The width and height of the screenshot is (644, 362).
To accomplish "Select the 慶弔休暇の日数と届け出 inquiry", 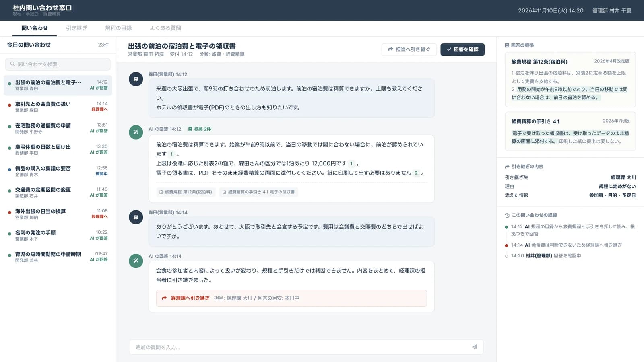I will [x=58, y=150].
